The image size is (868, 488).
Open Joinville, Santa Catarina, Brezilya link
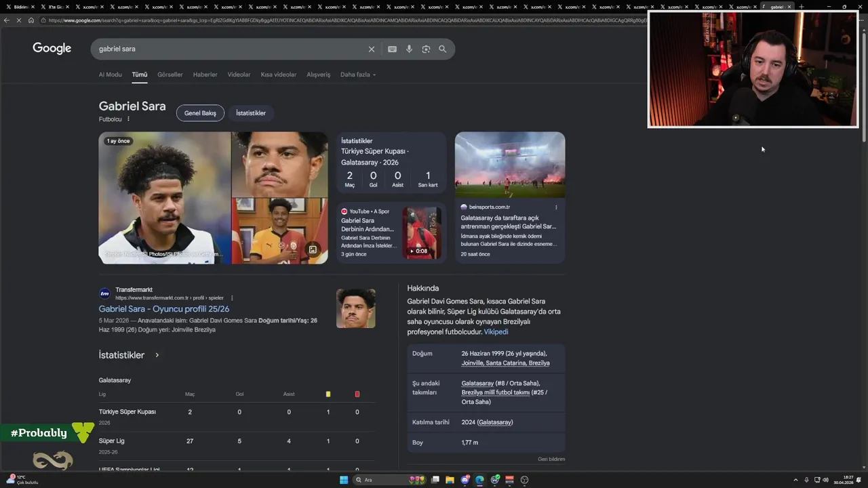coord(505,363)
